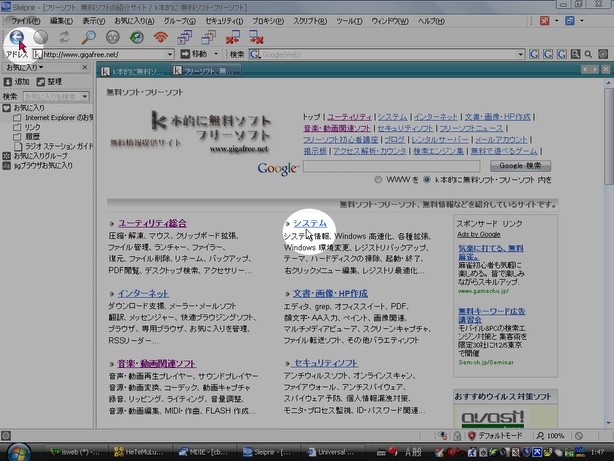This screenshot has width=614, height=461.
Task: Open the dropdown arrow next to red X menu icon
Action: pos(556,21)
